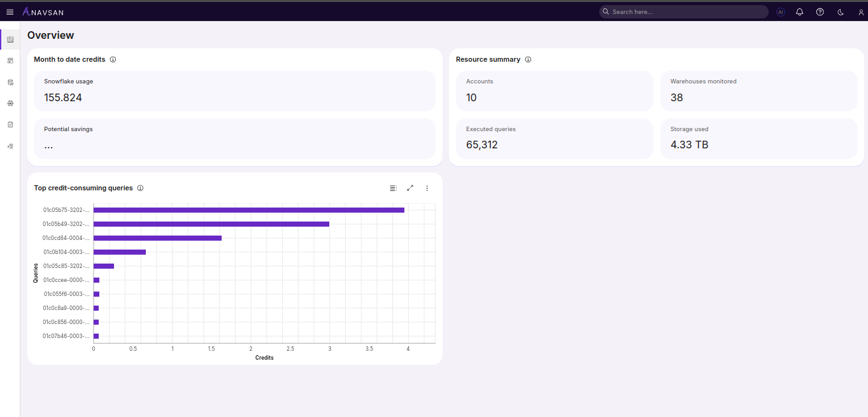Viewport: 868px width, 417px height.
Task: Open the clipboard checklist sidebar icon
Action: 10,125
